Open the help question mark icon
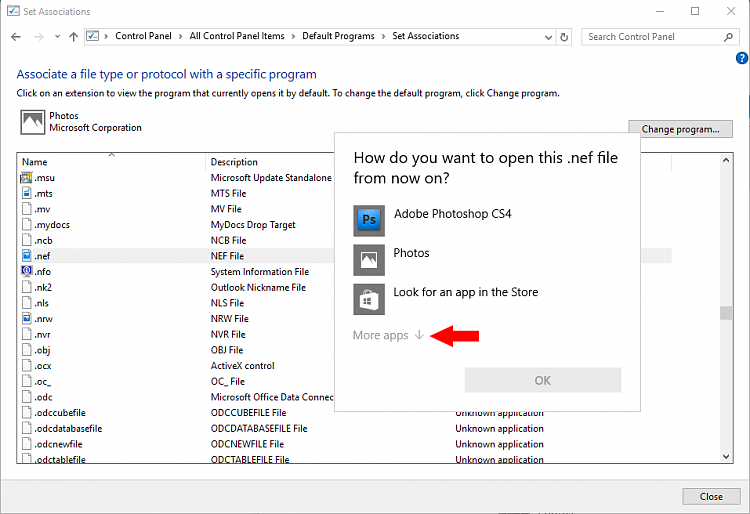 point(741,58)
